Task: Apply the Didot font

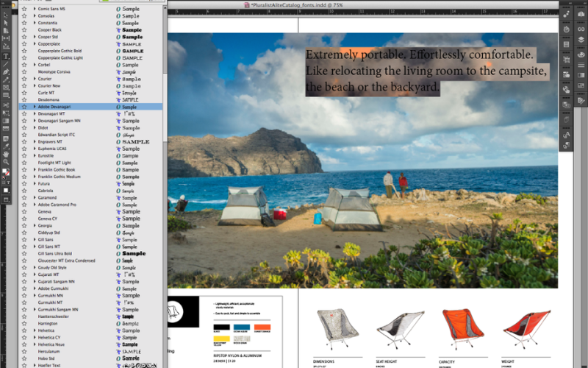Action: click(x=43, y=128)
